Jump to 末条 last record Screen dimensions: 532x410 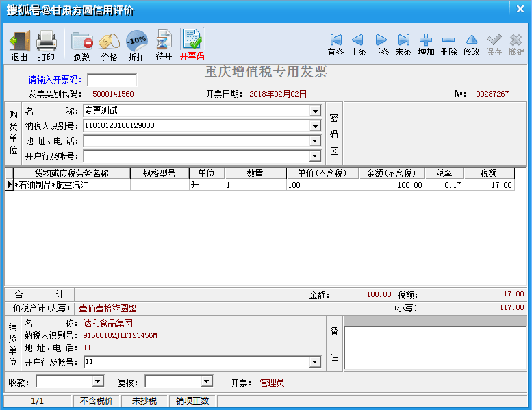click(403, 45)
